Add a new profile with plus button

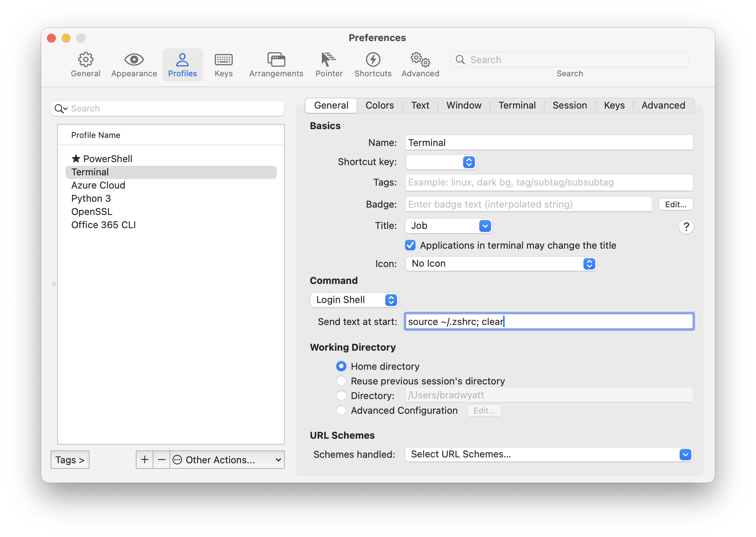point(145,460)
